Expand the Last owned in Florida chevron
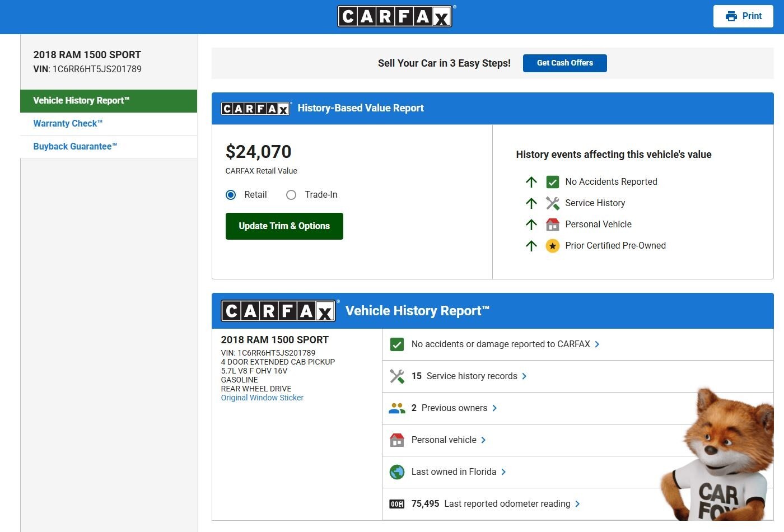This screenshot has height=532, width=784. coord(503,472)
